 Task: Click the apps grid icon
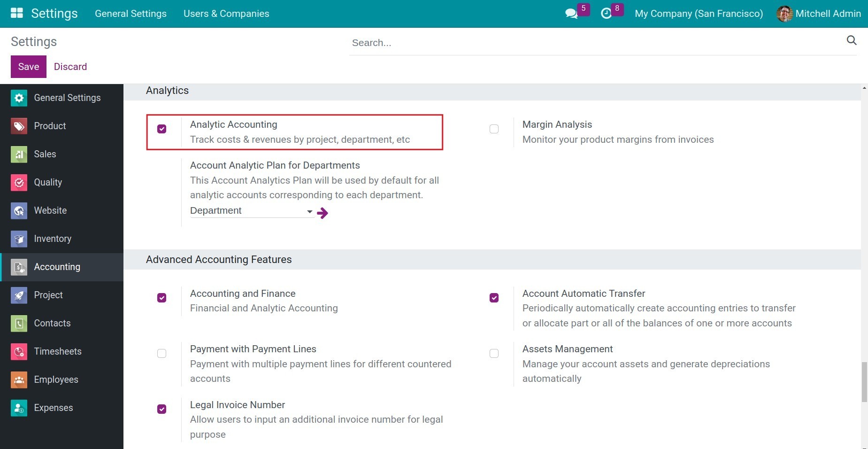coord(16,13)
